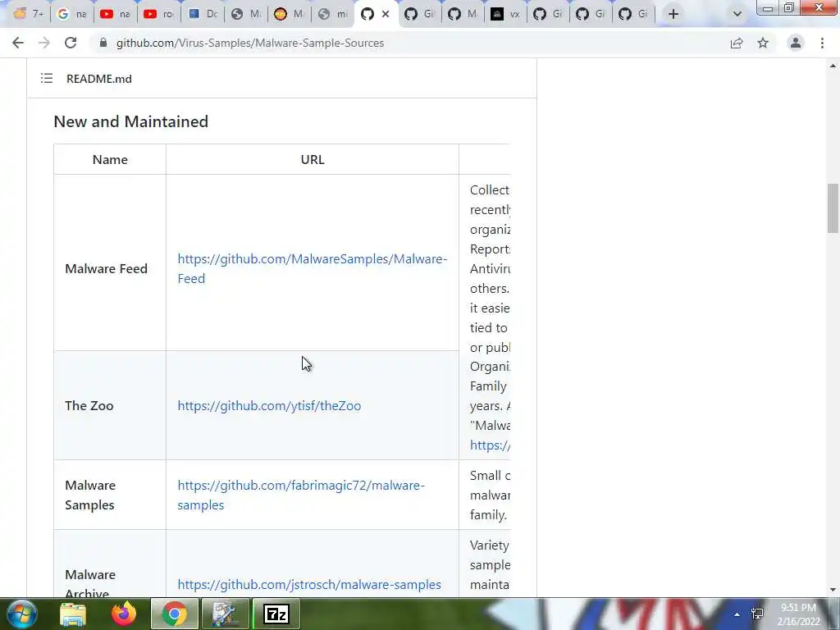Click the scrollbar down arrow
The width and height of the screenshot is (840, 630).
tap(833, 590)
